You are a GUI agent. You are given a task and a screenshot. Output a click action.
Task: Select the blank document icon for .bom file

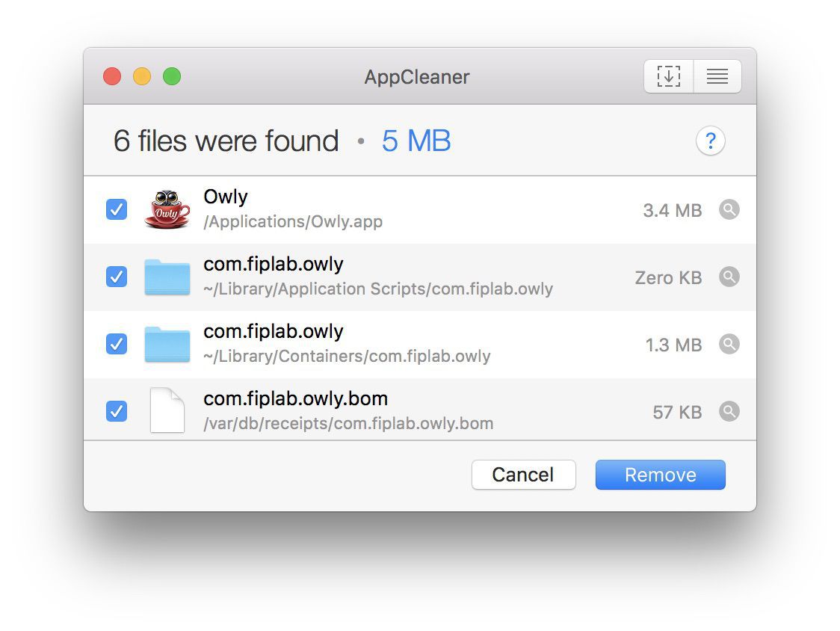(x=167, y=410)
